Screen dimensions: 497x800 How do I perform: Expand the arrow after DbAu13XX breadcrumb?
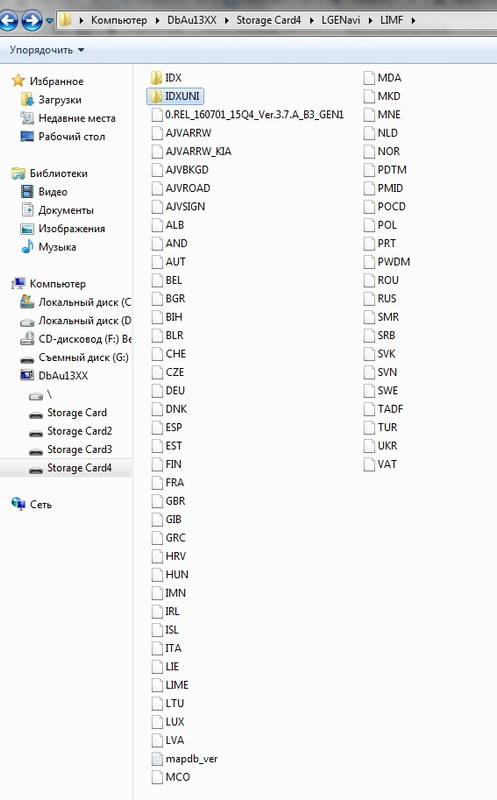226,20
